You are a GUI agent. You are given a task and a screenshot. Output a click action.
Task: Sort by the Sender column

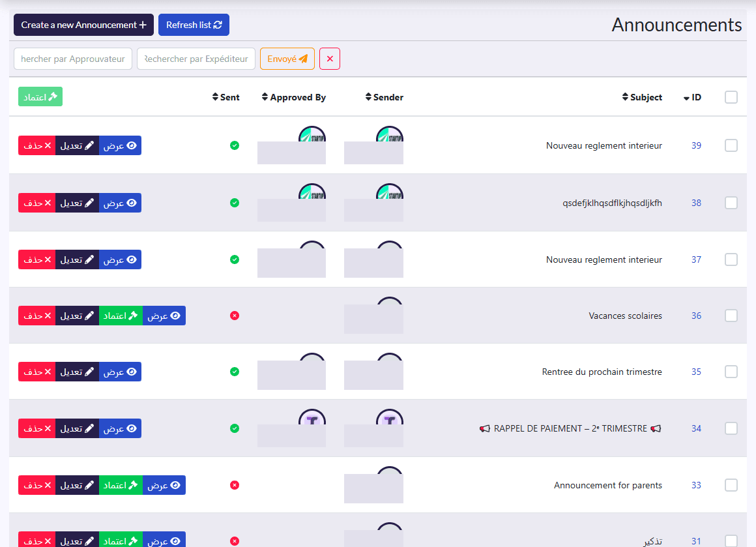click(385, 97)
